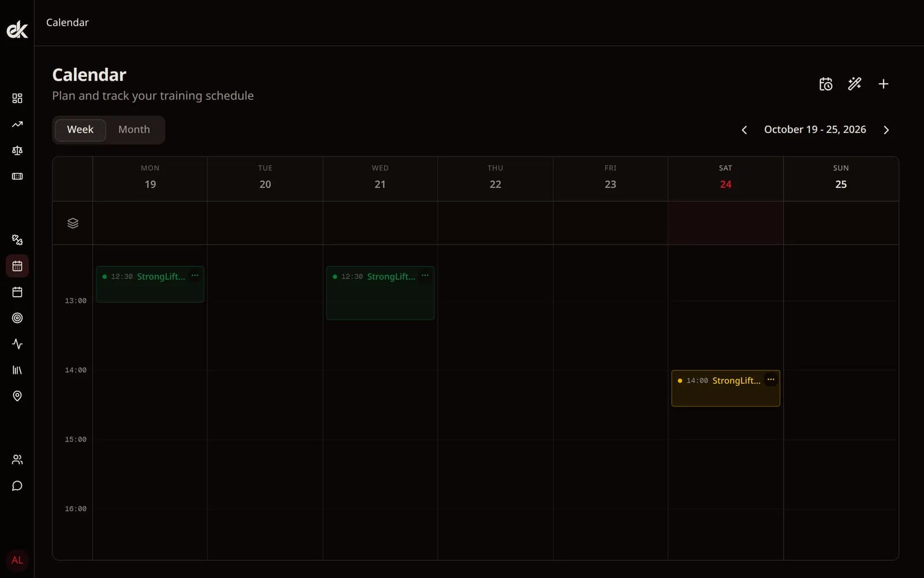Open the blank calendar icon below the active one
The height and width of the screenshot is (578, 924).
(17, 292)
